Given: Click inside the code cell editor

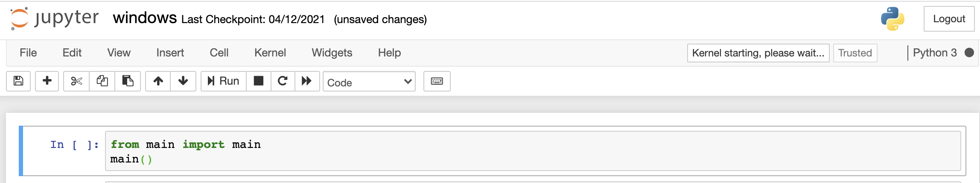Looking at the screenshot, I should tap(533, 151).
